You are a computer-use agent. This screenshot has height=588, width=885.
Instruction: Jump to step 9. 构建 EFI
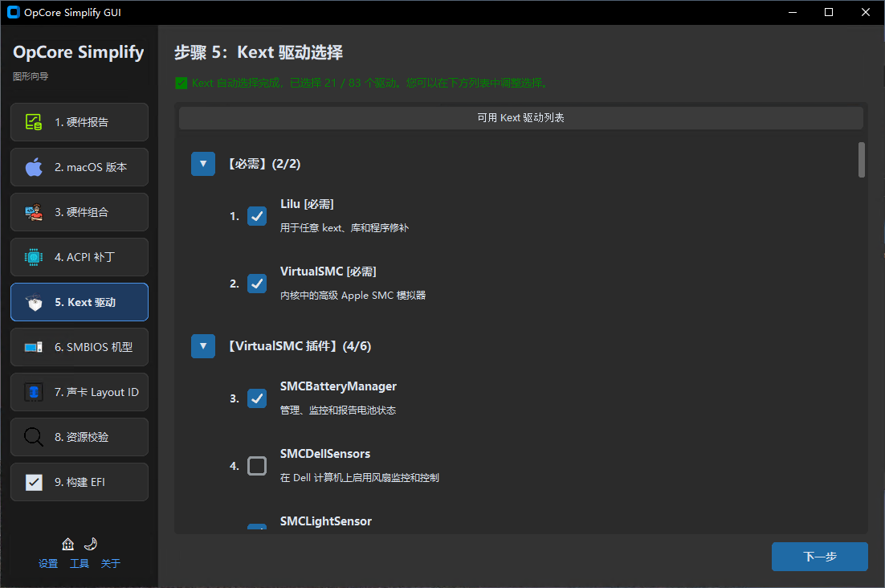80,482
